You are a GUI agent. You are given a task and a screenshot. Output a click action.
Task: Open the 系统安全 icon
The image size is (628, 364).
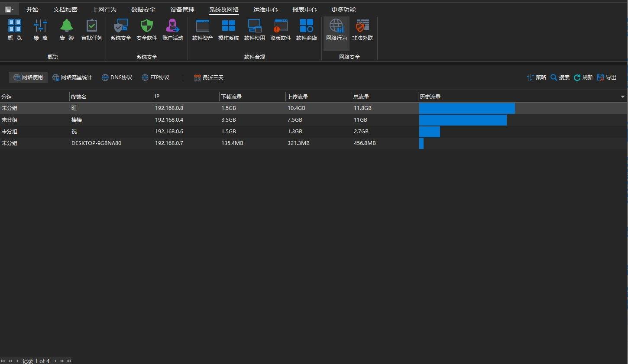click(121, 30)
